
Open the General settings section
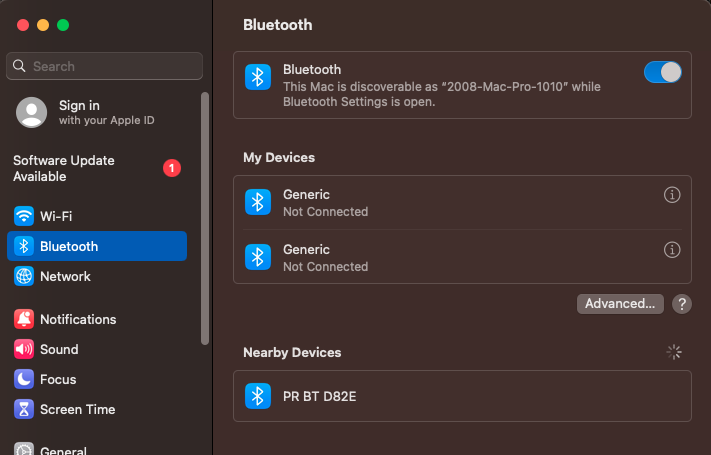[65, 450]
